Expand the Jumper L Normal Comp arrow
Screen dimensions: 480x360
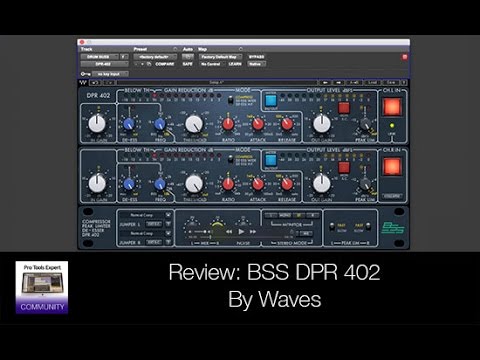coord(168,215)
